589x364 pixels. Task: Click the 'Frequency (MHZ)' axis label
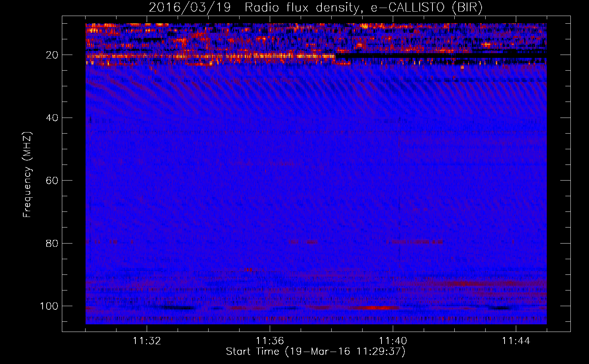coord(27,175)
